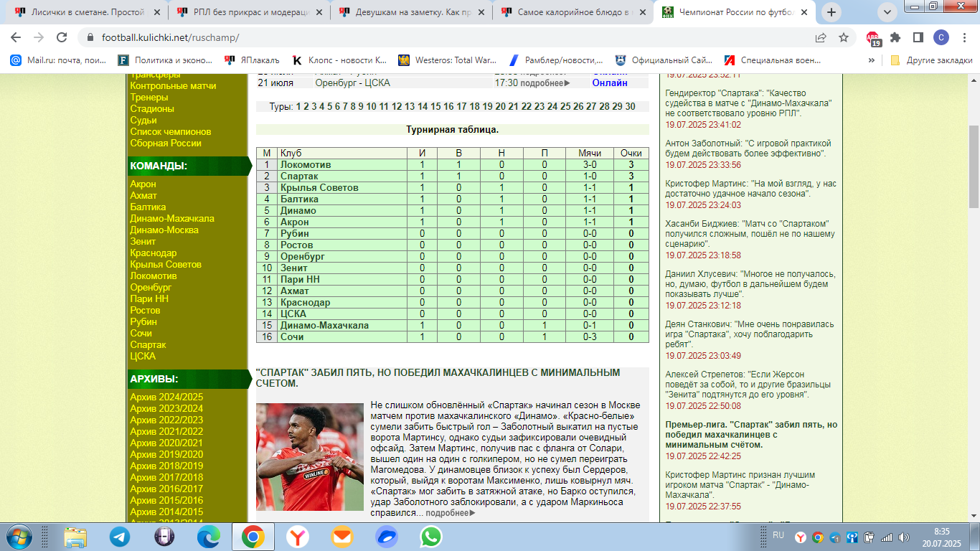Image resolution: width=980 pixels, height=551 pixels.
Task: Close the Чемпионат России по футболу tab
Action: 804,11
